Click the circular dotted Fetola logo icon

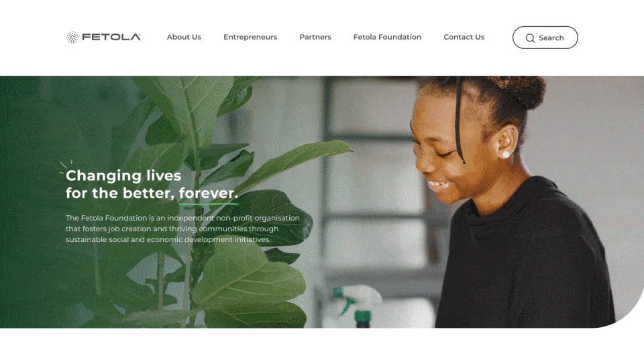[72, 38]
